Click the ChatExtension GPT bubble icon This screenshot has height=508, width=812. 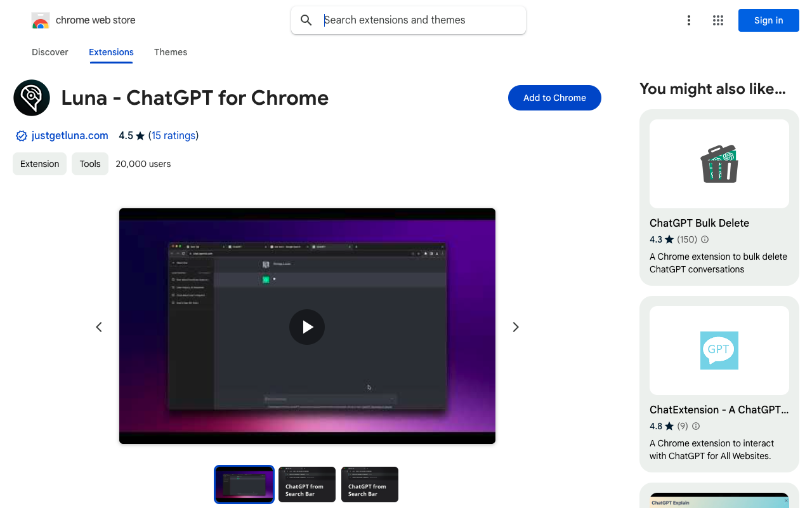click(719, 350)
